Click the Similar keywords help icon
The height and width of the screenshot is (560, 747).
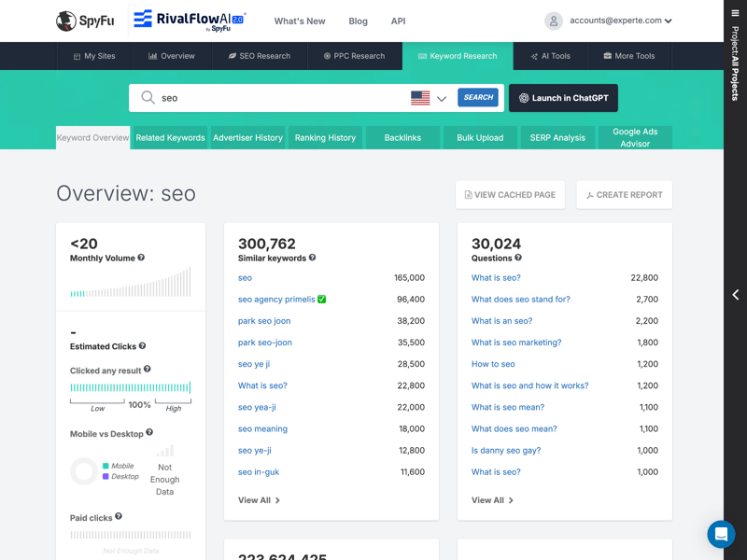(312, 258)
